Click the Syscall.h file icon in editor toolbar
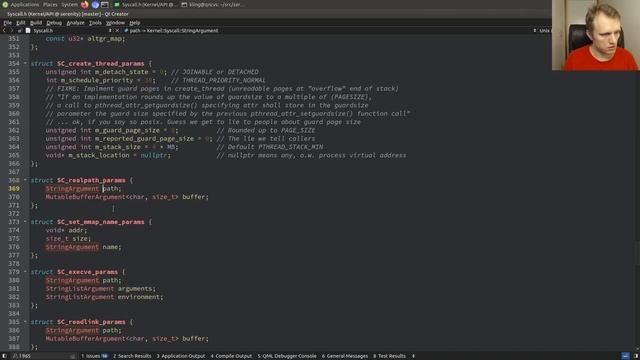 (28, 30)
